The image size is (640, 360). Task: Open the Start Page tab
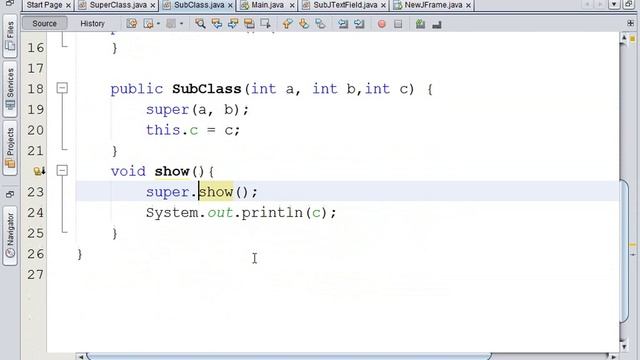click(44, 5)
